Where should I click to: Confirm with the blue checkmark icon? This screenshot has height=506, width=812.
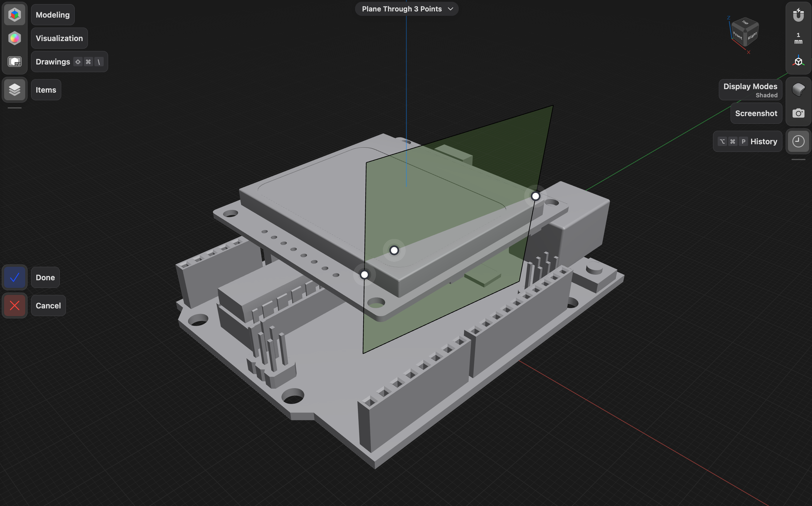(15, 277)
